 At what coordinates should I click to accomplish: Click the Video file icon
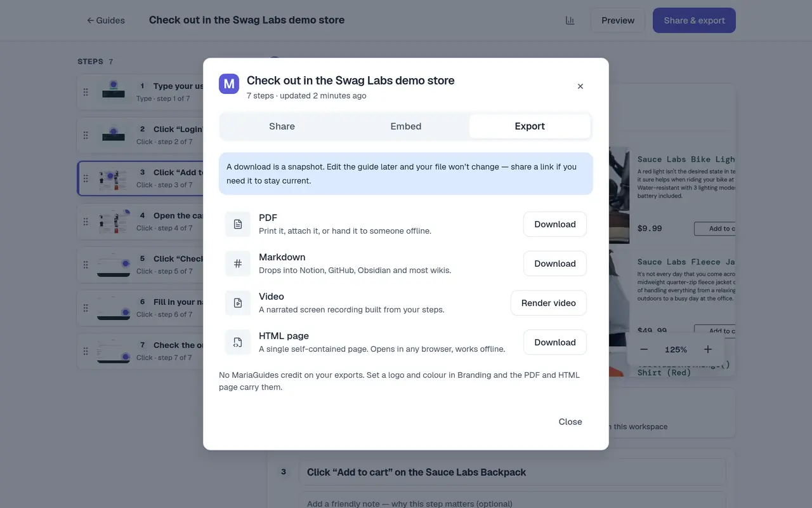coord(238,303)
